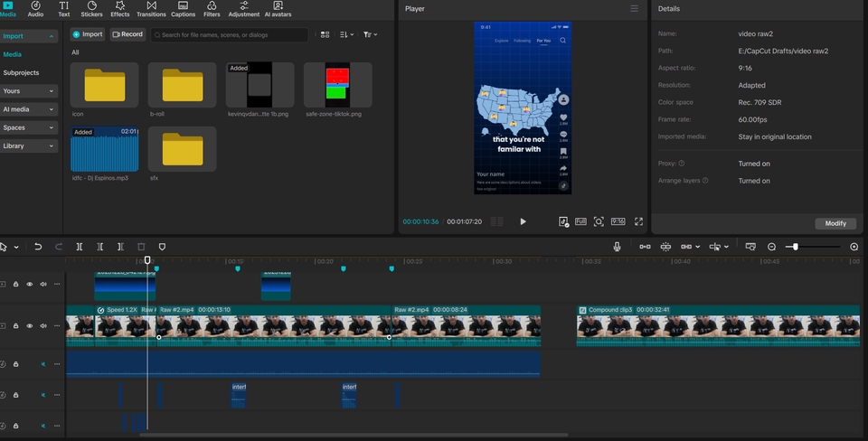
Task: Expand the AI media sidebar section
Action: (x=29, y=109)
